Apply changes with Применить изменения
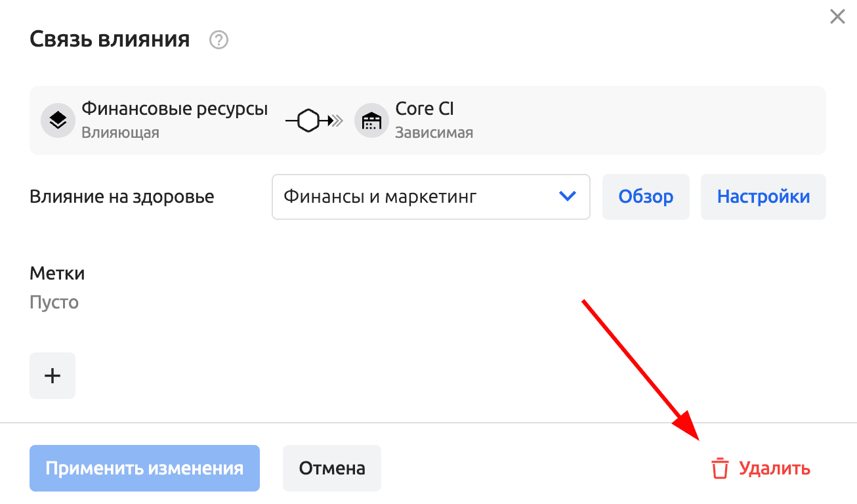The image size is (857, 504). pyautogui.click(x=144, y=469)
